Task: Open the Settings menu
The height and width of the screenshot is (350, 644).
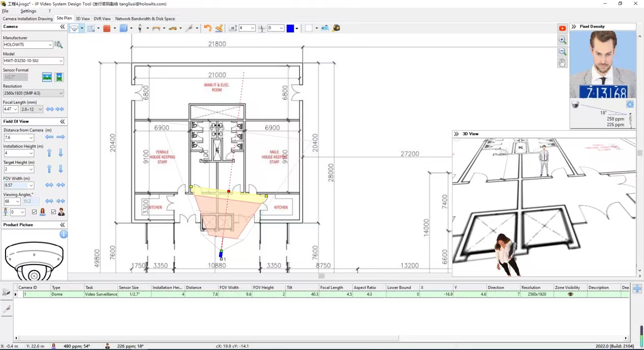Action: [28, 11]
